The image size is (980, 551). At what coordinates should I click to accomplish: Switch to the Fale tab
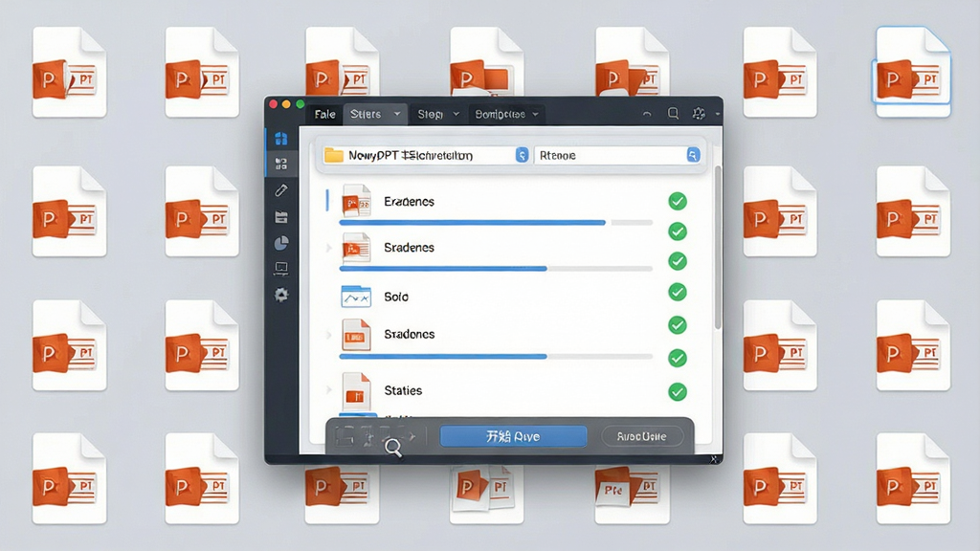pos(325,115)
